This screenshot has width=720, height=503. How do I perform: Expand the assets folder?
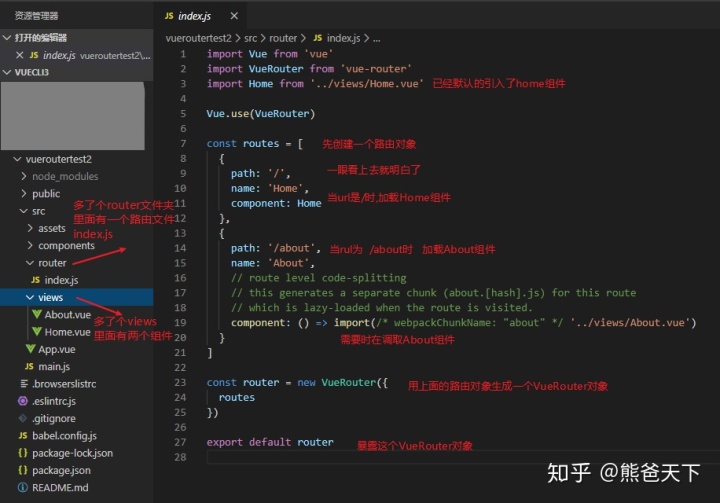[x=30, y=228]
